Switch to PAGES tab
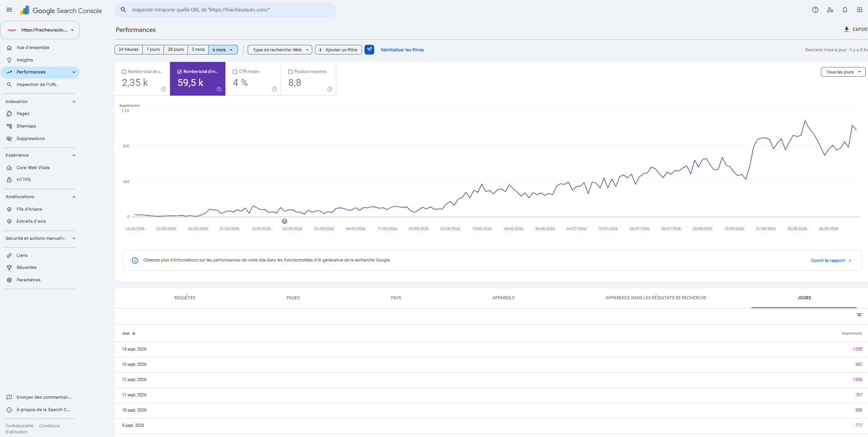The height and width of the screenshot is (437, 868). [x=293, y=298]
